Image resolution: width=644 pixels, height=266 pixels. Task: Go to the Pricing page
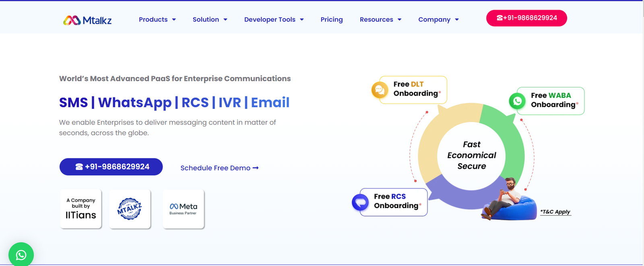332,19
